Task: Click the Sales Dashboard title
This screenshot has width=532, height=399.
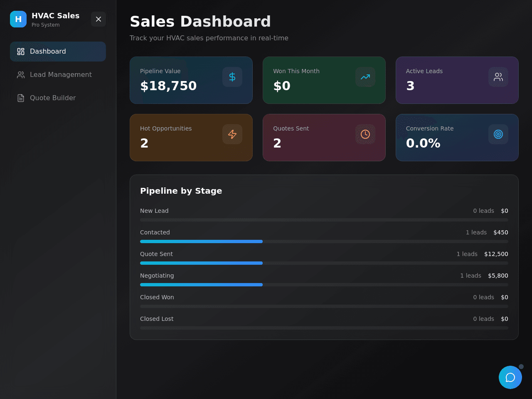Action: [x=200, y=22]
